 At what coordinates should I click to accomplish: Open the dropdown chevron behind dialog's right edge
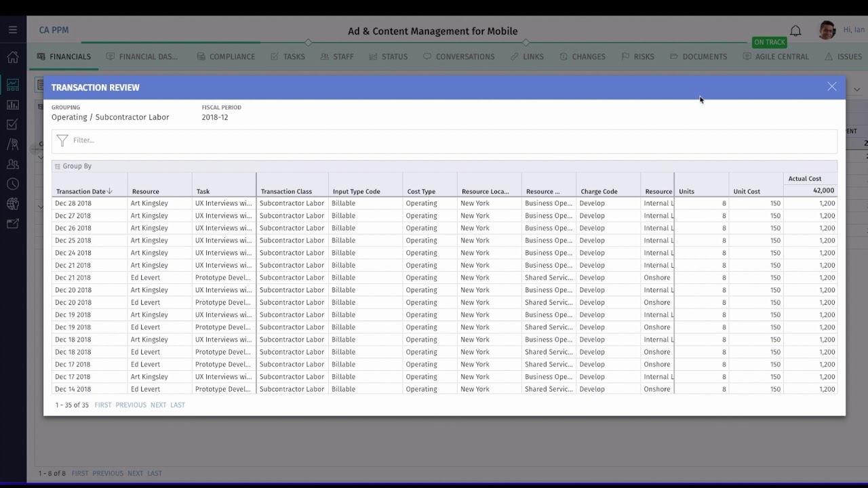pyautogui.click(x=856, y=89)
